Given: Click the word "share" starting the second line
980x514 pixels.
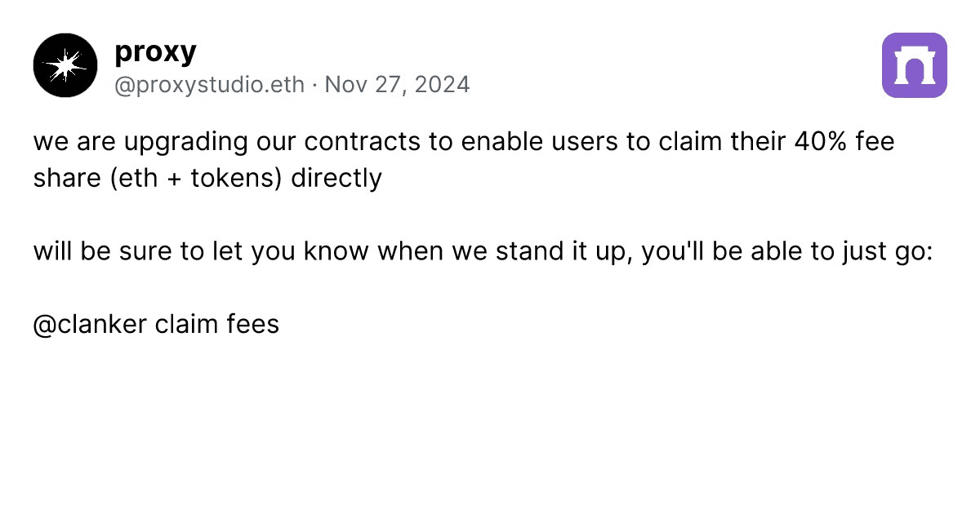Looking at the screenshot, I should tap(64, 178).
